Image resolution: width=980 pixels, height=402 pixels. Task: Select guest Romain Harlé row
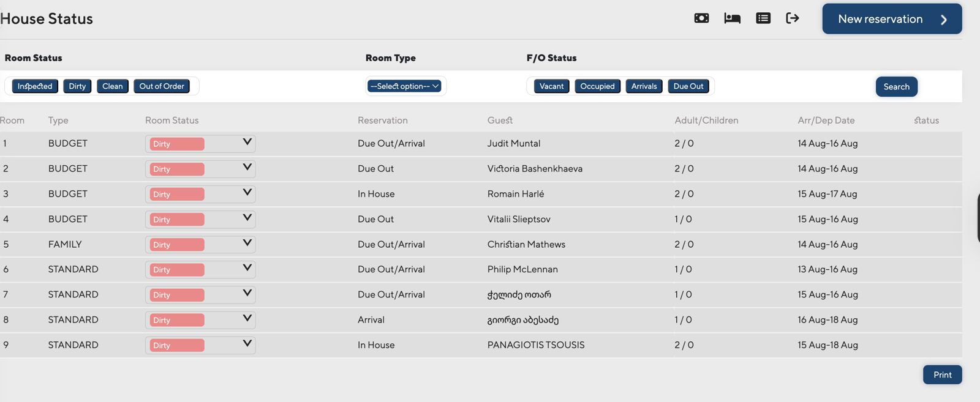[516, 194]
